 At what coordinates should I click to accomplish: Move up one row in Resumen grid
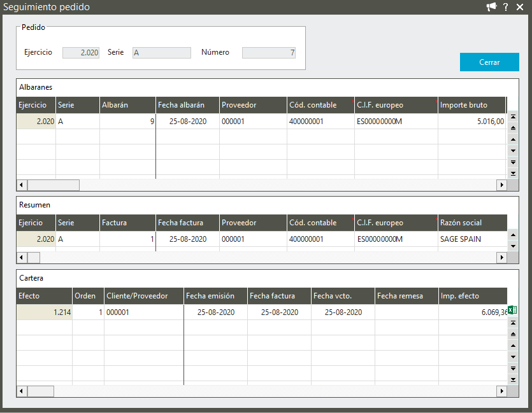pos(513,235)
